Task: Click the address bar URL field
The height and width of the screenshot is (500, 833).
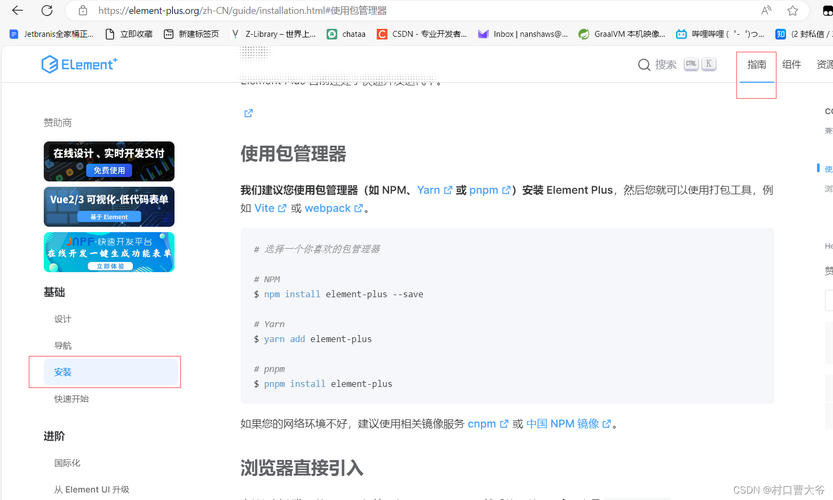Action: coord(414,11)
